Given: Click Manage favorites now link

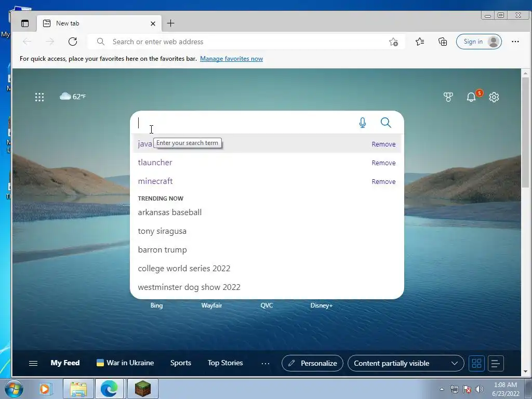Looking at the screenshot, I should point(231,58).
